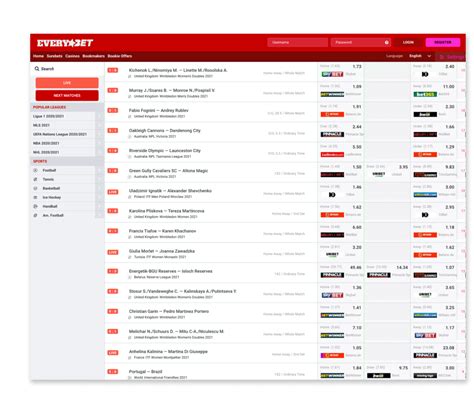Click odds 23.08 in Anhelina Kalinina row
Viewport: 474px width, 414px height.
[449, 348]
